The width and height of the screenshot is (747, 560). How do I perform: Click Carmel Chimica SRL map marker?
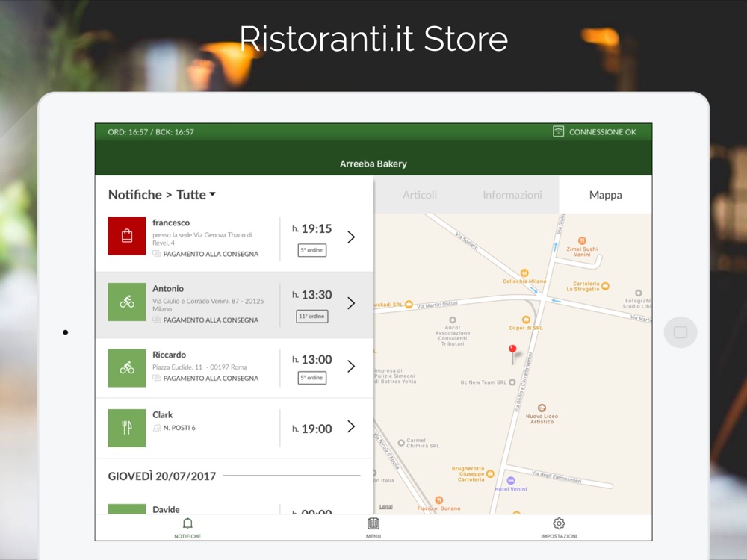point(401,443)
